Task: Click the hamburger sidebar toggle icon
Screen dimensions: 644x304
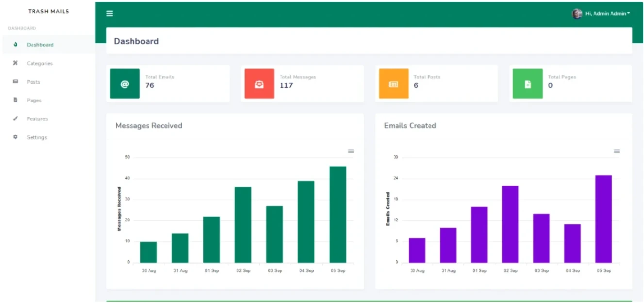Action: click(110, 14)
